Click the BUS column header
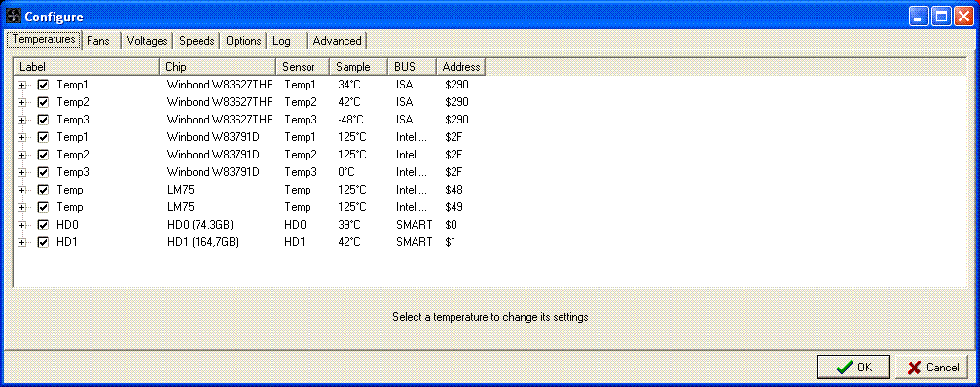 (x=412, y=67)
